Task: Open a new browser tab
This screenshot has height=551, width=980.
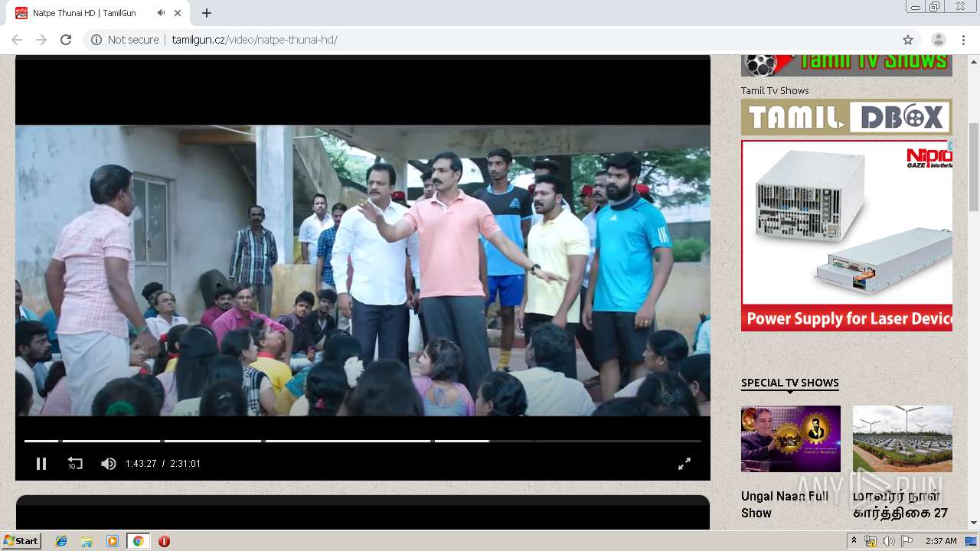Action: pyautogui.click(x=207, y=13)
